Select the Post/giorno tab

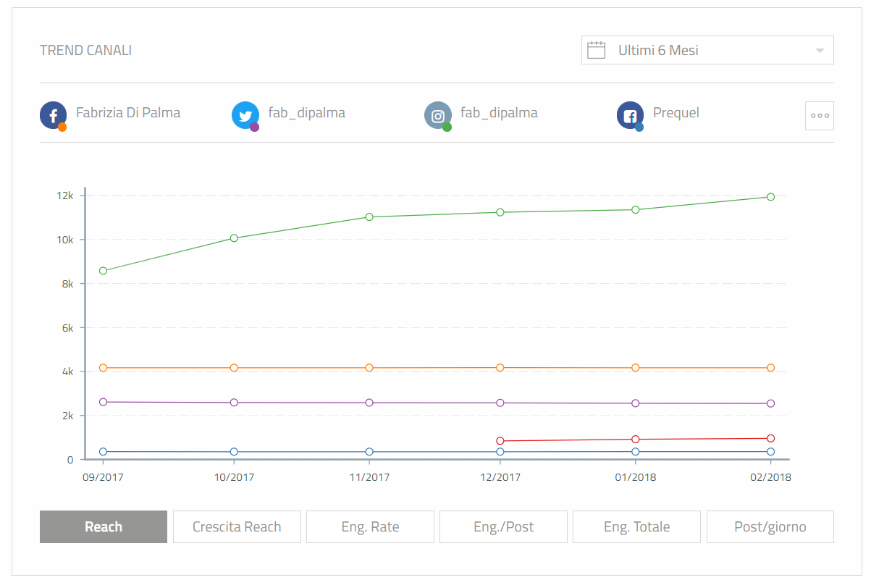point(770,527)
